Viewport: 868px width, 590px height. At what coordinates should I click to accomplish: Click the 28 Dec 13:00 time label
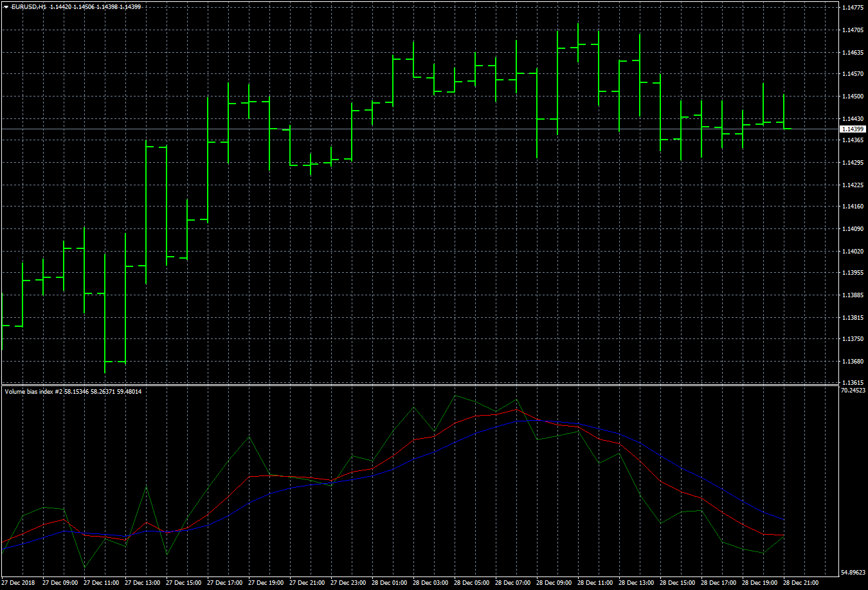tap(636, 583)
